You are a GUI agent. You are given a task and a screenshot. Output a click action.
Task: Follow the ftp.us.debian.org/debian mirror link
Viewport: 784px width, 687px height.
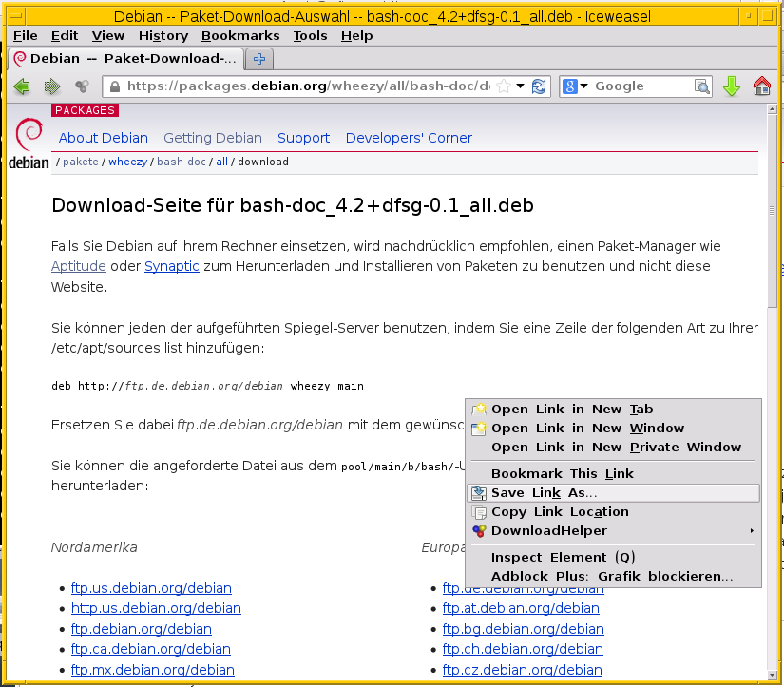pyautogui.click(x=150, y=588)
